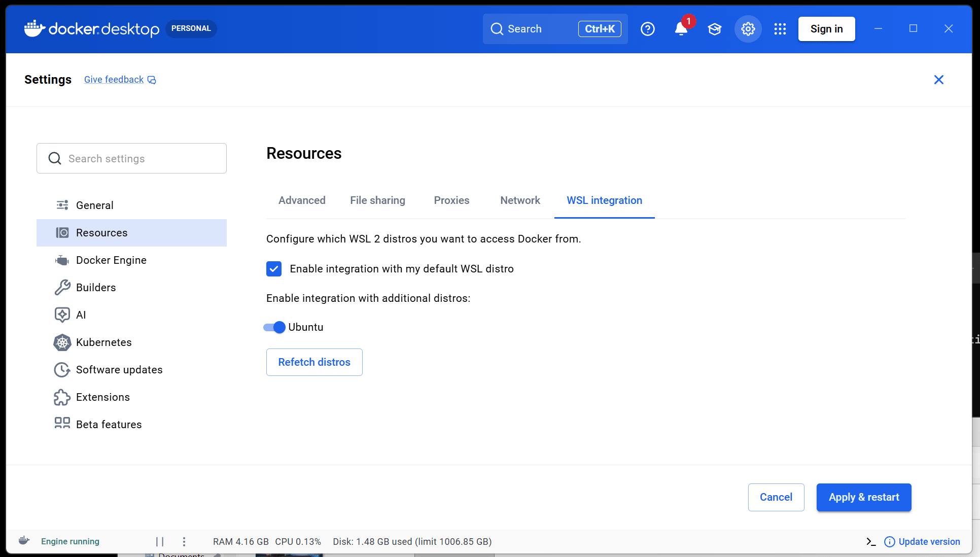Open General settings section
Viewport: 980px width, 557px height.
131,205
